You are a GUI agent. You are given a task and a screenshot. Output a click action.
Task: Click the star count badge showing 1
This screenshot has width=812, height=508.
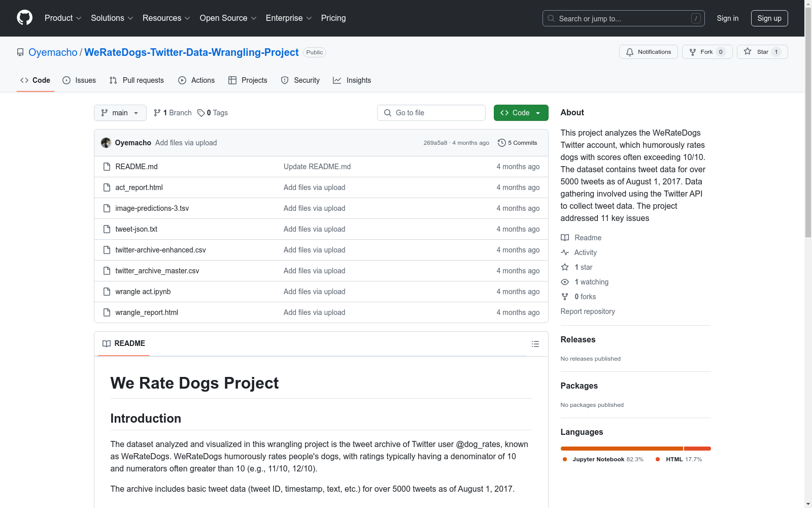point(776,52)
